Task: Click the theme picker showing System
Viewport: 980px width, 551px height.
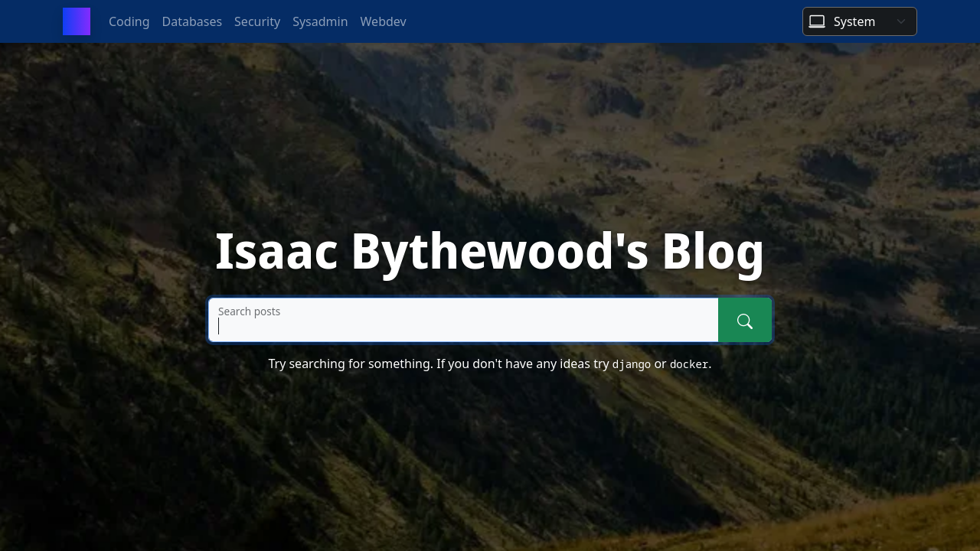Action: click(859, 21)
